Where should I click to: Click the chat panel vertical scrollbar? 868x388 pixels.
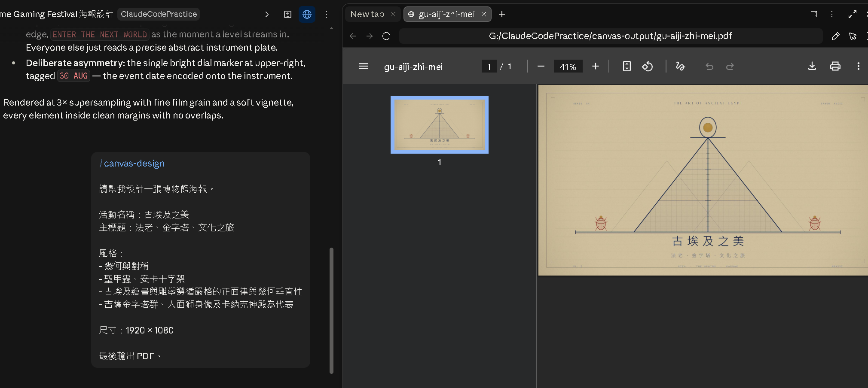pyautogui.click(x=331, y=310)
